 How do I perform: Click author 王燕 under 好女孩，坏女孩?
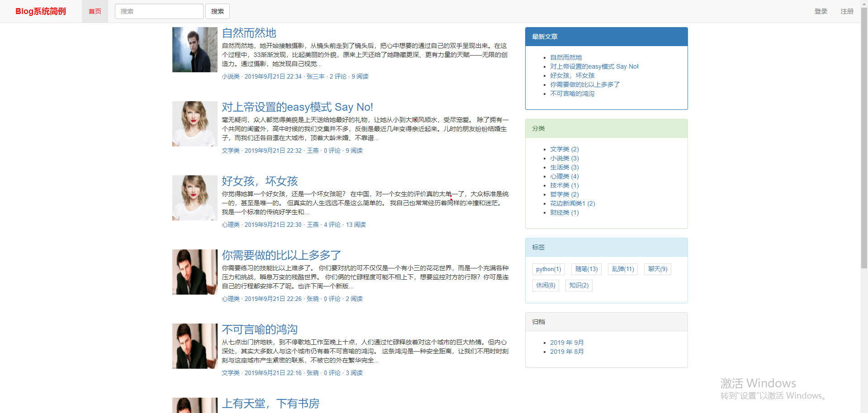313,225
